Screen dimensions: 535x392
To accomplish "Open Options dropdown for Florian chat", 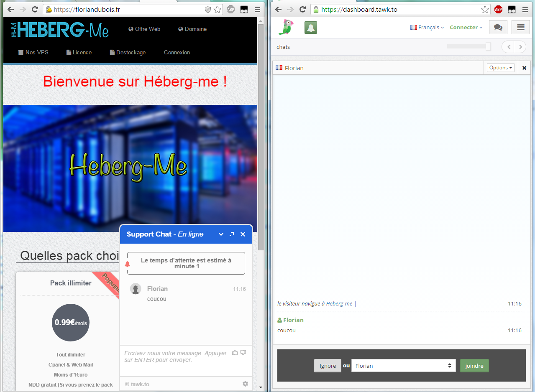I will click(501, 68).
